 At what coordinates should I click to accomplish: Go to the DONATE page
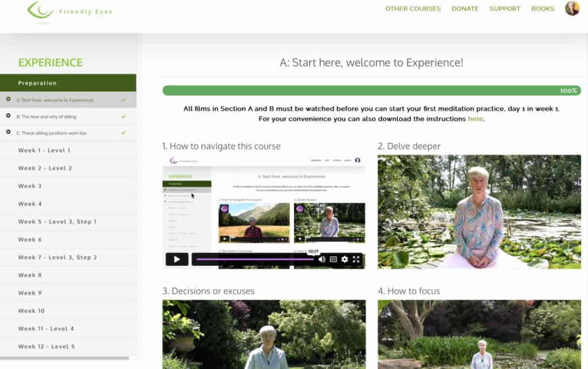(465, 9)
